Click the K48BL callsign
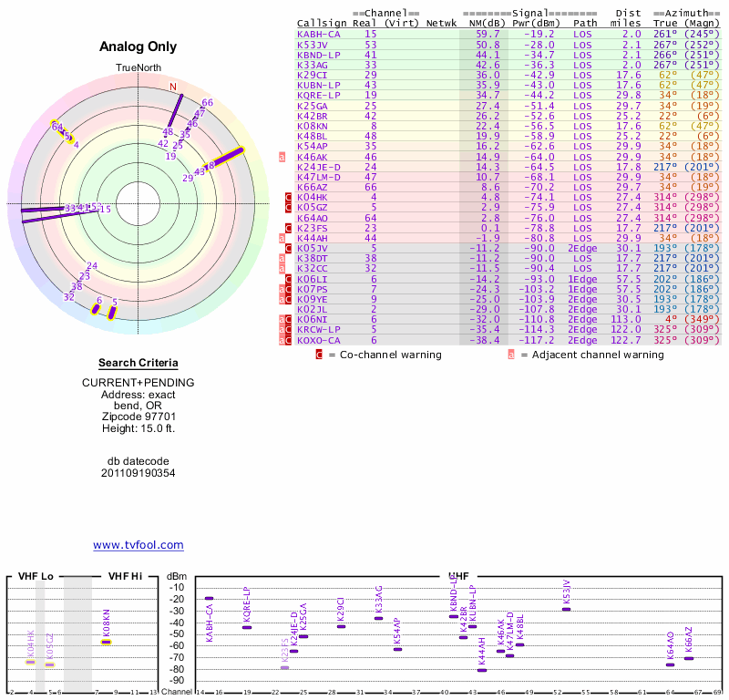The height and width of the screenshot is (700, 729). [313, 137]
